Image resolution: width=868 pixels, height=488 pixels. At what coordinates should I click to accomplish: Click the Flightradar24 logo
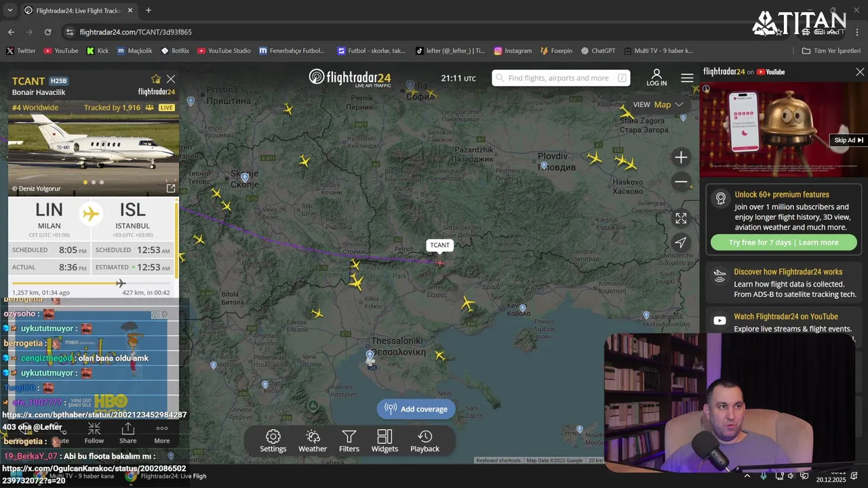(x=350, y=78)
